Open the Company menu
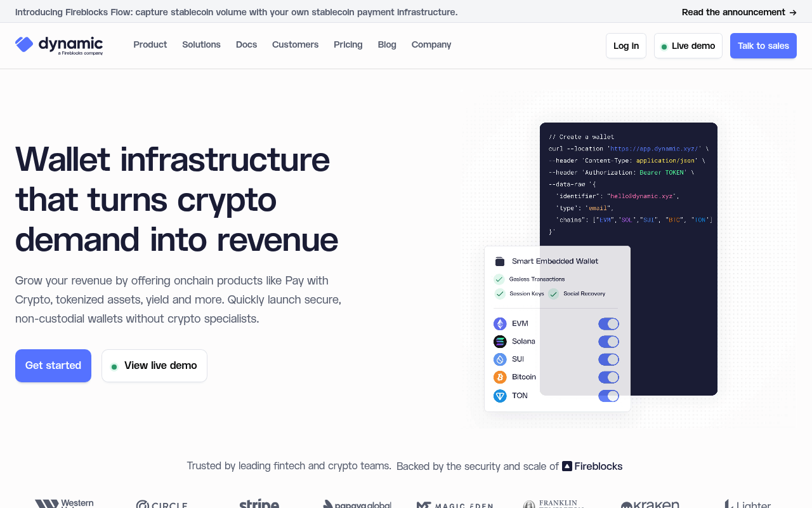The width and height of the screenshot is (812, 508). [431, 44]
